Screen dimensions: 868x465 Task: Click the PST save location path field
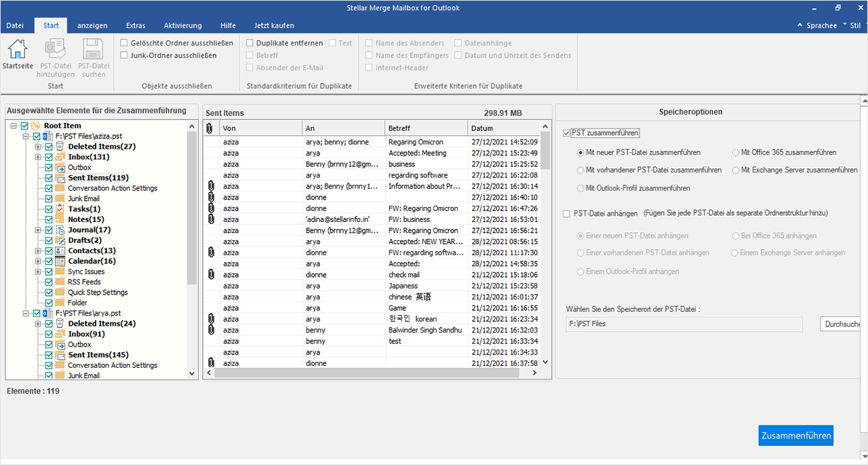(x=684, y=324)
